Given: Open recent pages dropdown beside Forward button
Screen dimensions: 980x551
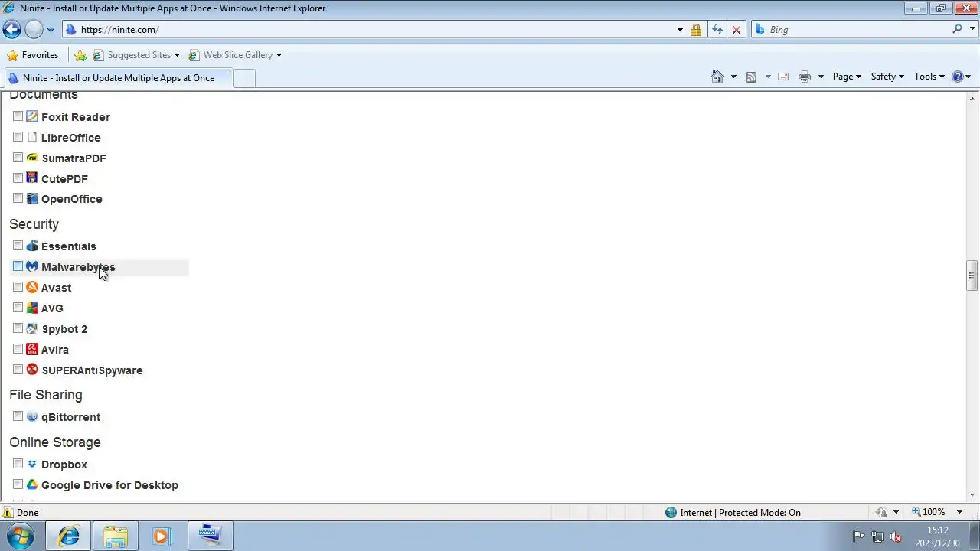Looking at the screenshot, I should (x=51, y=30).
